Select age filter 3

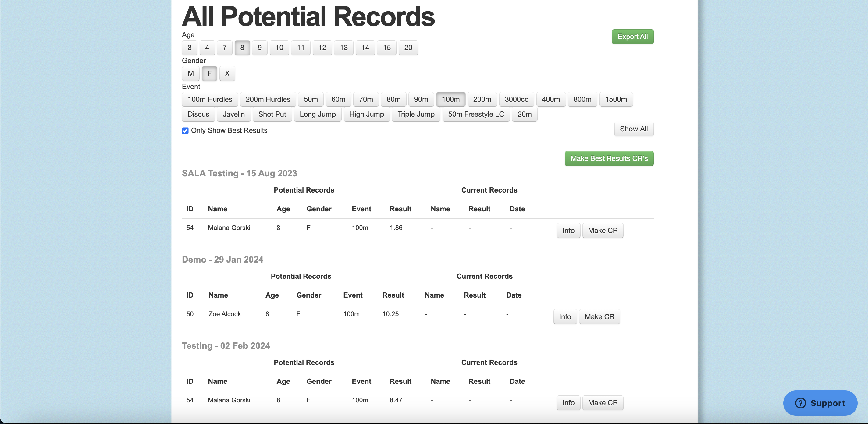pyautogui.click(x=190, y=48)
